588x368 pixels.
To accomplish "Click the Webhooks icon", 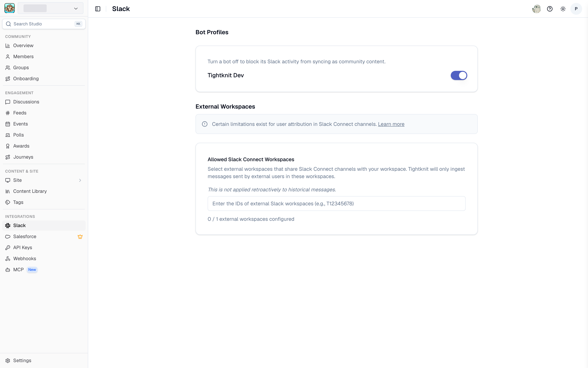I will [x=8, y=259].
